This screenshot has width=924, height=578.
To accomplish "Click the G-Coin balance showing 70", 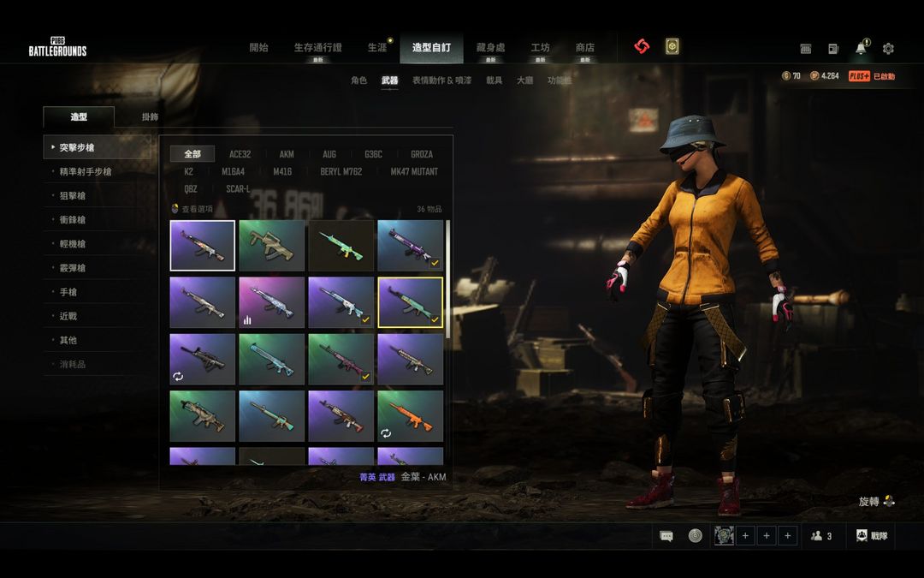I will pos(791,76).
